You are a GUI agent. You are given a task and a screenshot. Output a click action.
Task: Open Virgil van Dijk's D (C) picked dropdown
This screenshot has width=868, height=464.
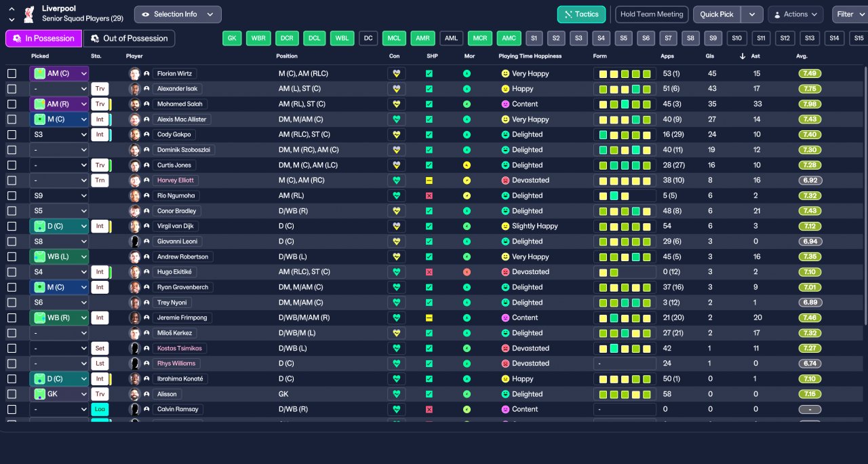(x=59, y=226)
